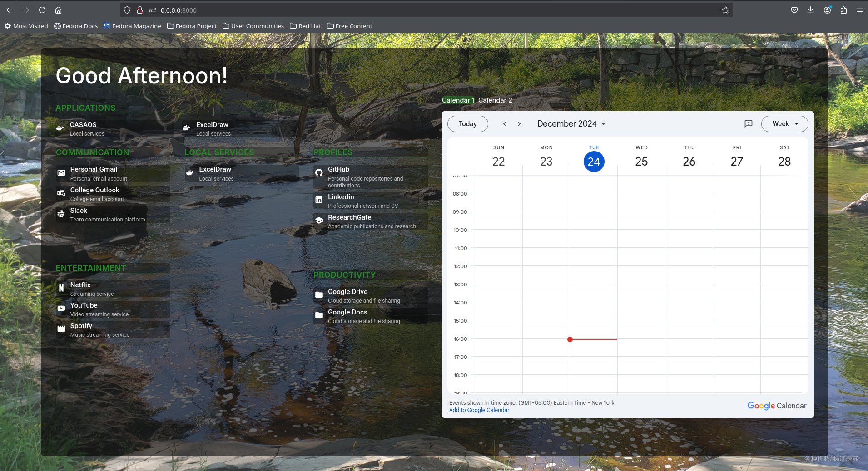The height and width of the screenshot is (471, 868).
Task: Bookmark this page with the star icon
Action: pos(726,10)
